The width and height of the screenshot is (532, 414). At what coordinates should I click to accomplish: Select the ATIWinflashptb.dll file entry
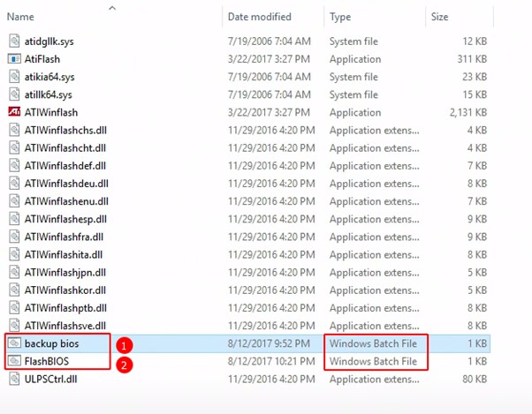point(66,307)
